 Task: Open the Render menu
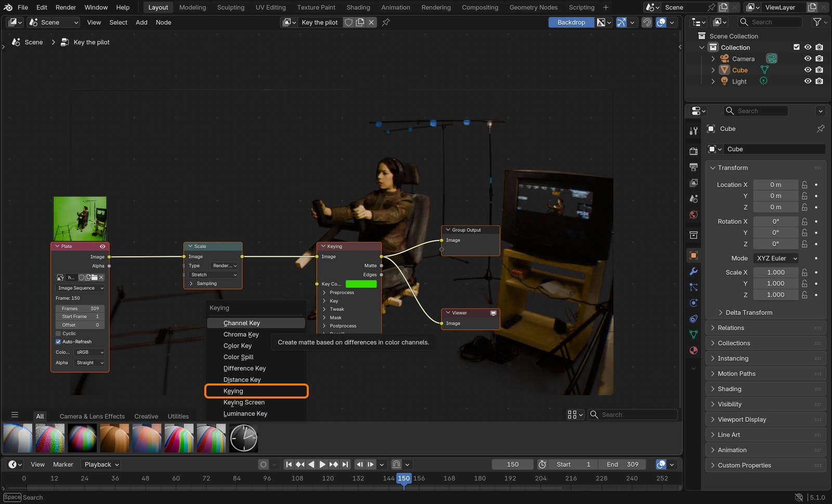pos(66,7)
